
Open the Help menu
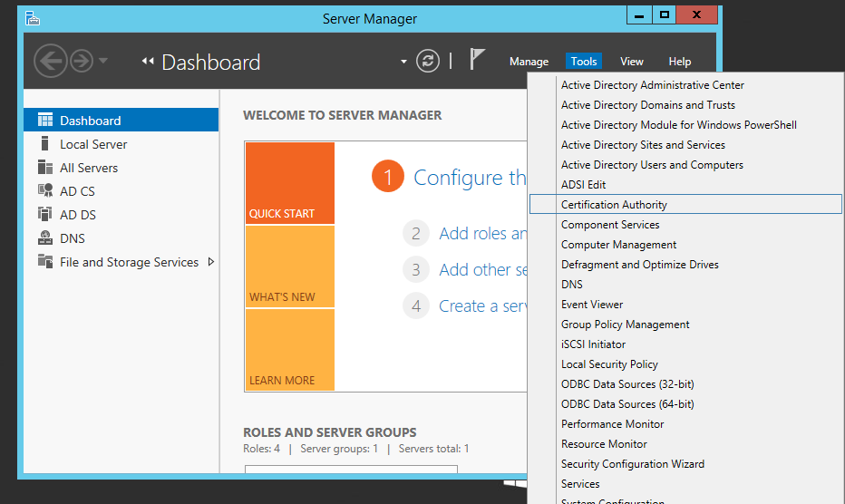point(680,62)
